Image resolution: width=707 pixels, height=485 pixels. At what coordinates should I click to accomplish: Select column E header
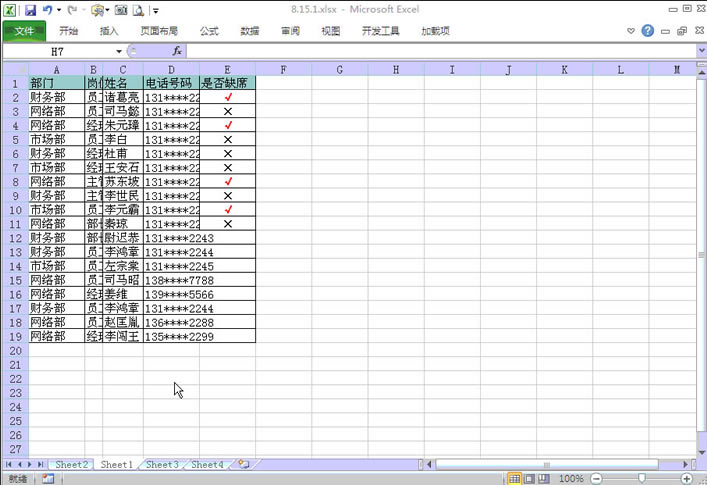coord(227,69)
